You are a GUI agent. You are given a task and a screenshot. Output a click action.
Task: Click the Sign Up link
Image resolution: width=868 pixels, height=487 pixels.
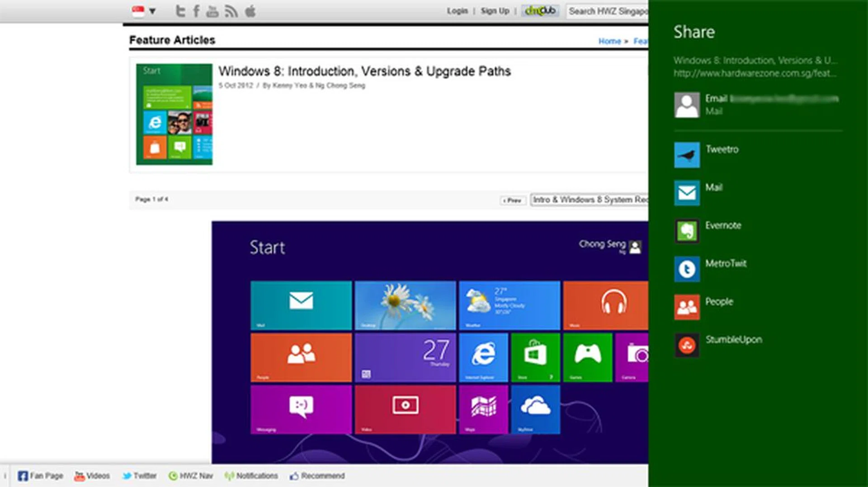pyautogui.click(x=495, y=11)
